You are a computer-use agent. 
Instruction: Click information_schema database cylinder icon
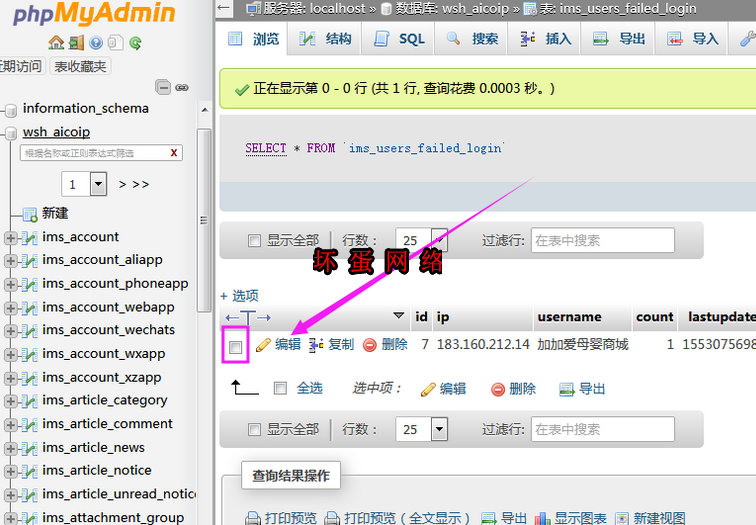click(x=11, y=111)
